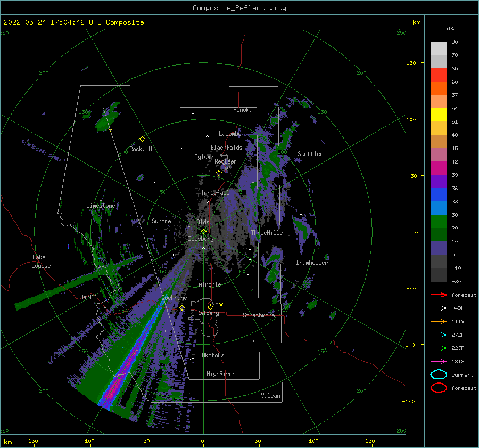This screenshot has height=448, width=479.
Task: Click the Stettler town label
Action: (310, 154)
